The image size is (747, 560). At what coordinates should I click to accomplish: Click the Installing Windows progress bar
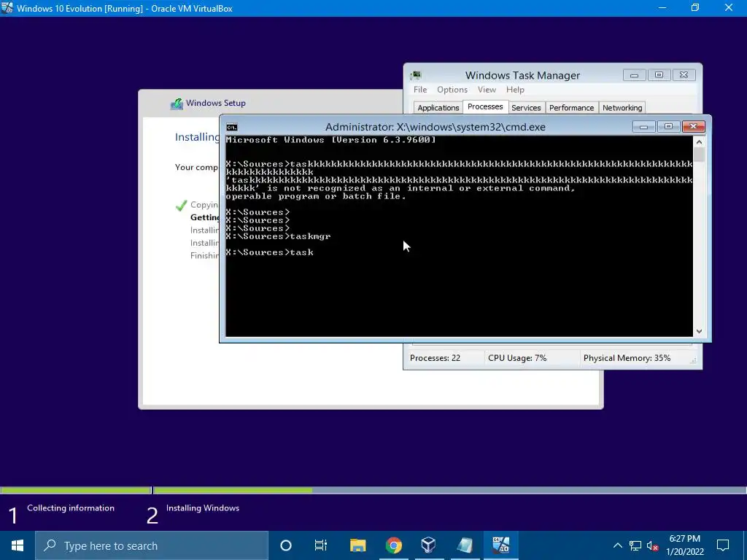[x=449, y=490]
